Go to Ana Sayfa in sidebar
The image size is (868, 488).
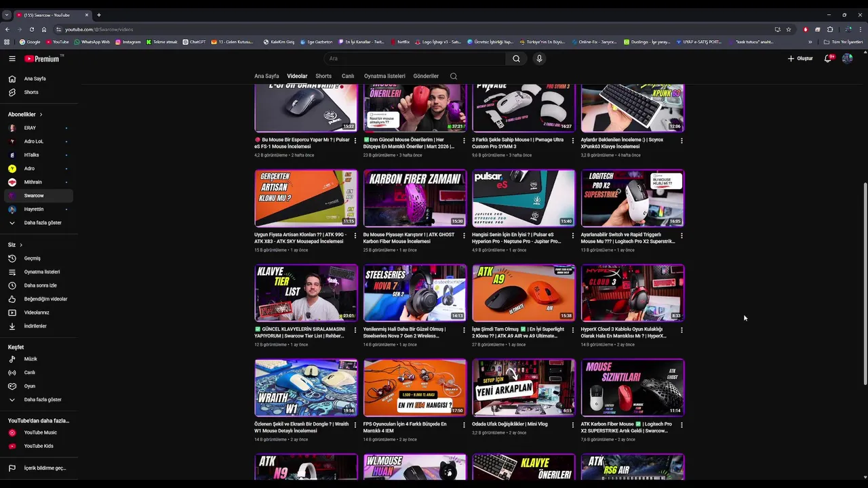click(39, 79)
